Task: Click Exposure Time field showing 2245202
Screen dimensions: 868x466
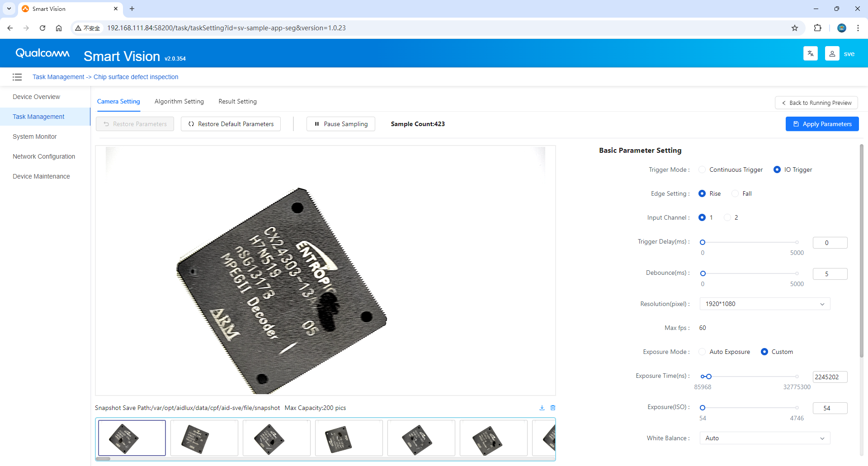Action: (830, 377)
